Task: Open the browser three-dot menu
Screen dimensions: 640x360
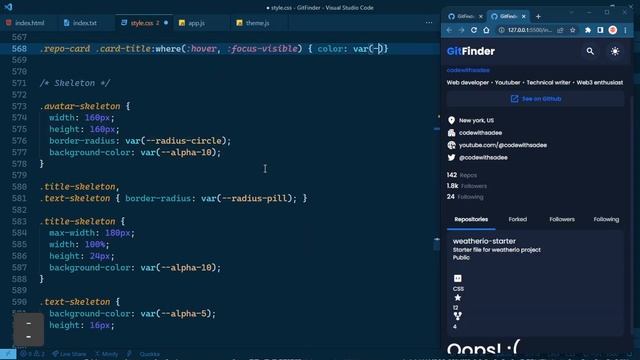Action: (x=625, y=30)
